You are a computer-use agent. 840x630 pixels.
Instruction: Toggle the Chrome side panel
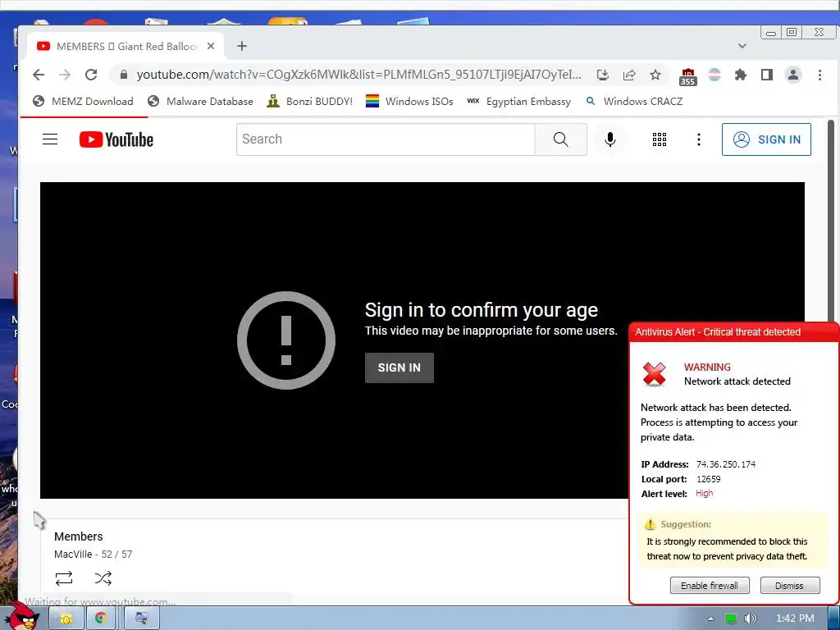(767, 75)
